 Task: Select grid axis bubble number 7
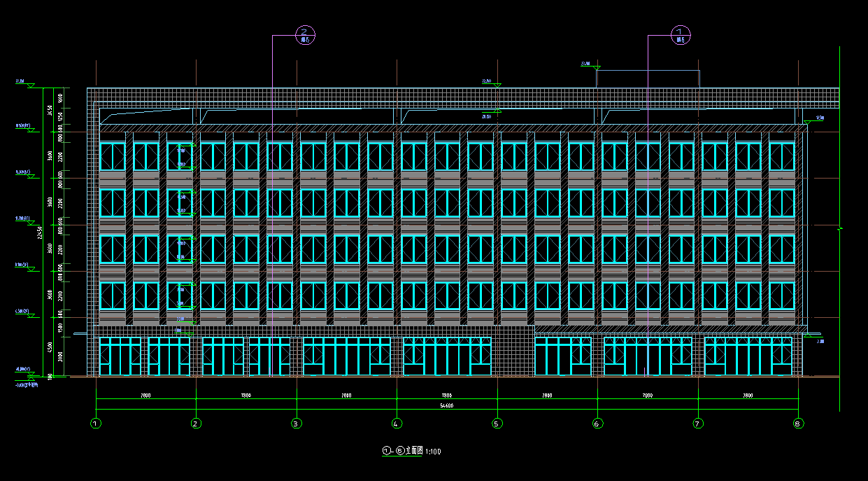(698, 423)
